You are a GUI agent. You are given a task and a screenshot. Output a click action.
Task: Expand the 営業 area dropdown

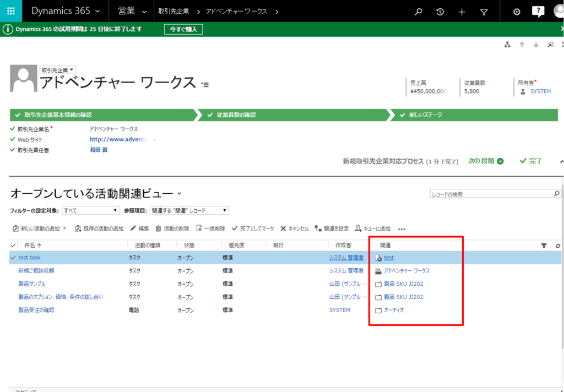coord(144,12)
